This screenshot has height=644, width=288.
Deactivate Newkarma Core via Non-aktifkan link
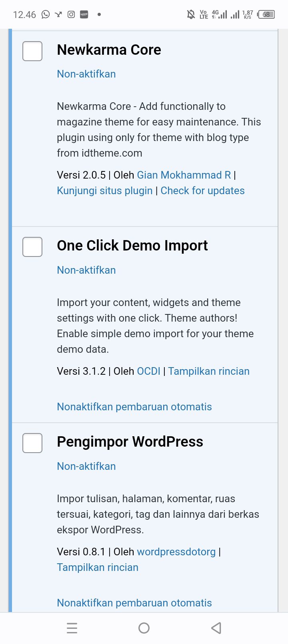(86, 74)
